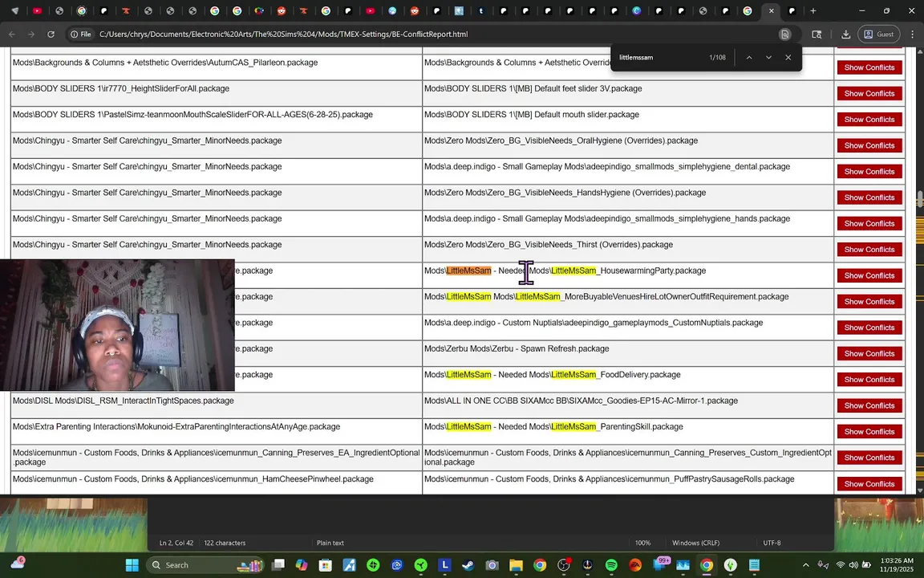924x578 pixels.
Task: Show conflicts for Zerbu Spawn Refresh row
Action: pos(869,352)
